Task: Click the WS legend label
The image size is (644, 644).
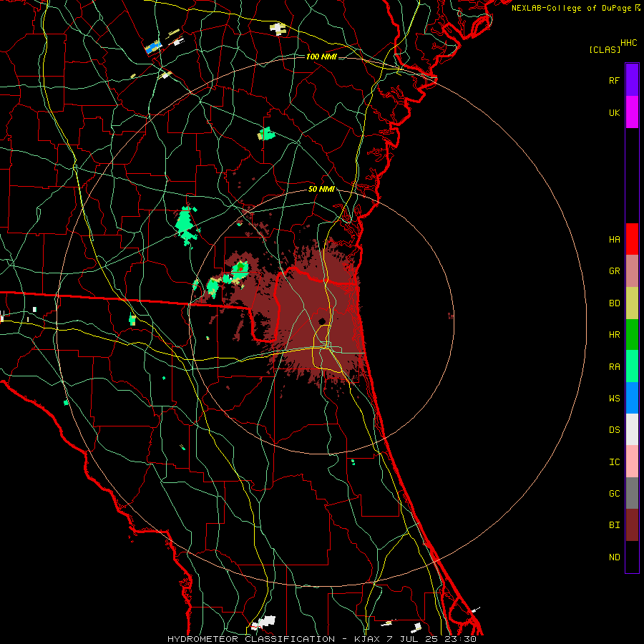Action: (614, 399)
